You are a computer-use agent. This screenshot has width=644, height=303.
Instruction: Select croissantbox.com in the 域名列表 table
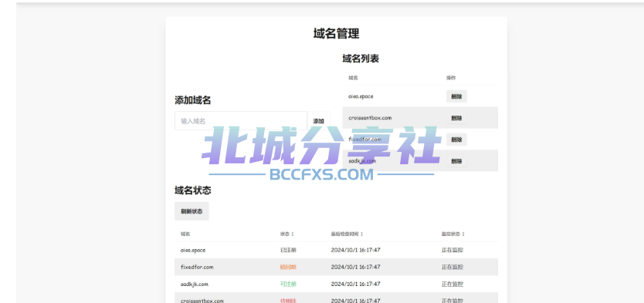tap(370, 118)
